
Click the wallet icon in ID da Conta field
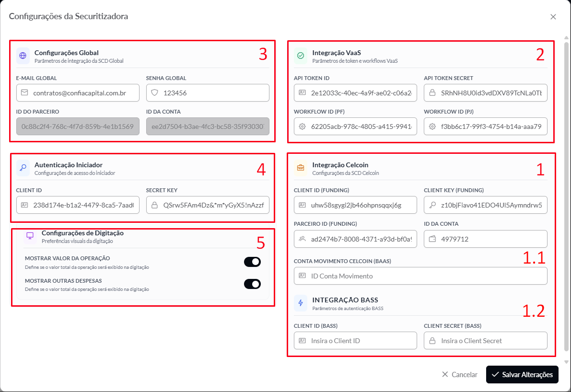coord(432,239)
